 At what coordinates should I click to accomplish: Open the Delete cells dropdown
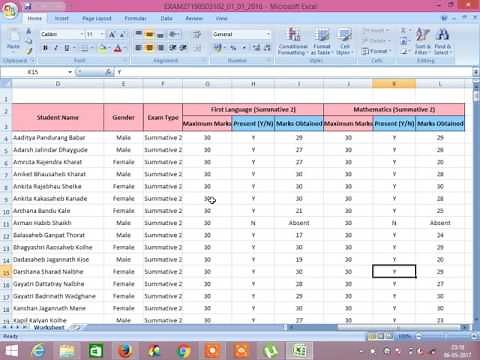click(376, 41)
